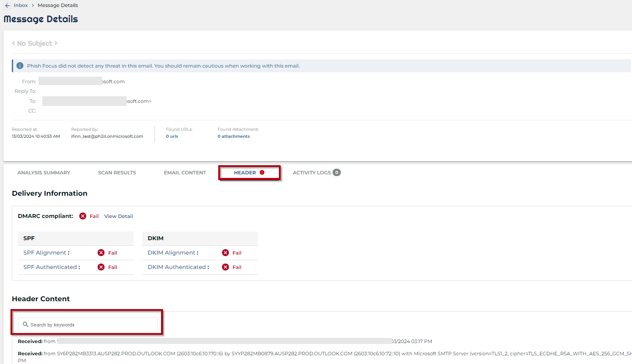
Task: Open the DMARC View Detail link
Action: tap(118, 216)
